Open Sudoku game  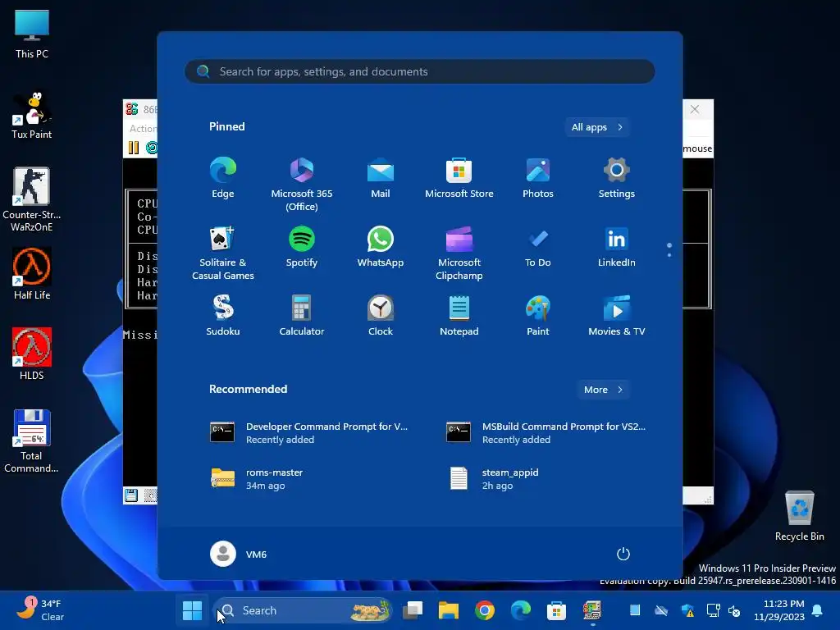pos(223,316)
